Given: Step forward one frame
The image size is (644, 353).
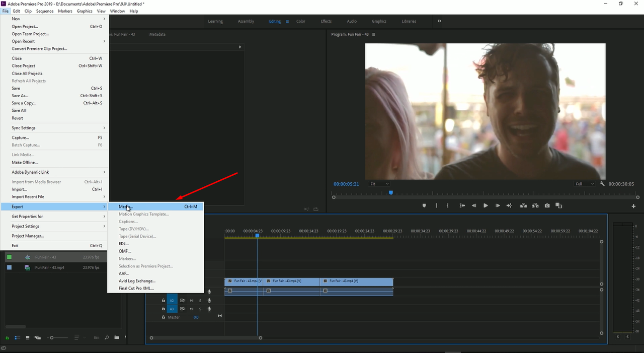Looking at the screenshot, I should (498, 205).
